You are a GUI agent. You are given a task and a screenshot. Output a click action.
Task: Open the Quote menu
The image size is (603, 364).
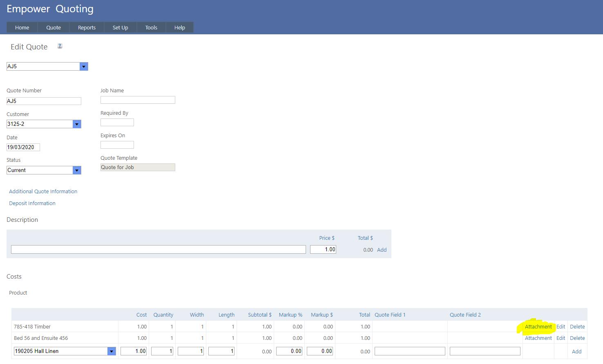pos(54,27)
